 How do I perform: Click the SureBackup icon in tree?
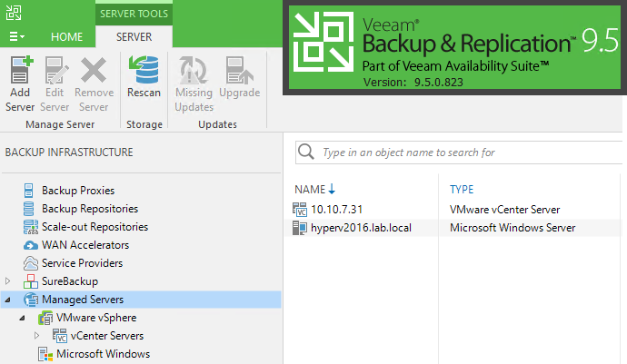click(x=31, y=281)
